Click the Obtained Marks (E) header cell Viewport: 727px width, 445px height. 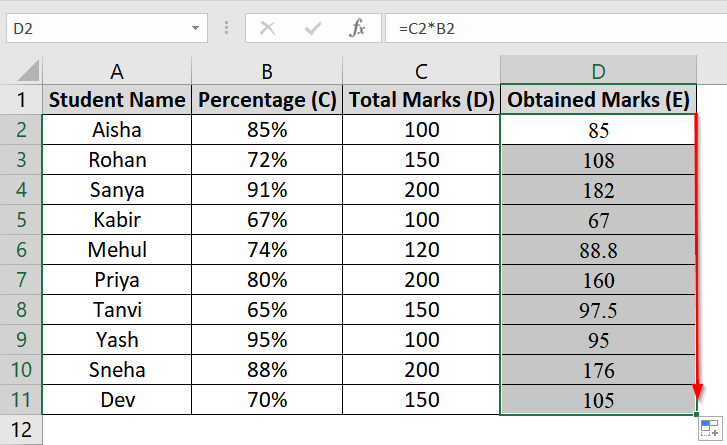point(598,100)
